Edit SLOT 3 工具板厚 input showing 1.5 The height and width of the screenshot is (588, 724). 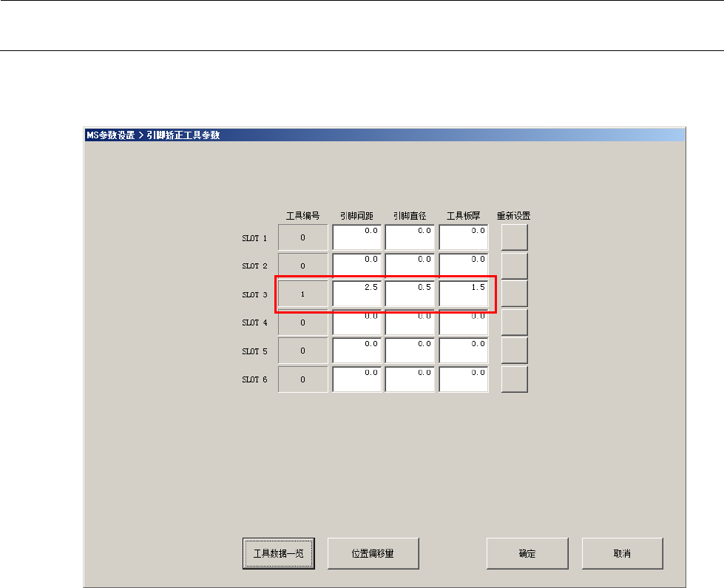coord(464,294)
